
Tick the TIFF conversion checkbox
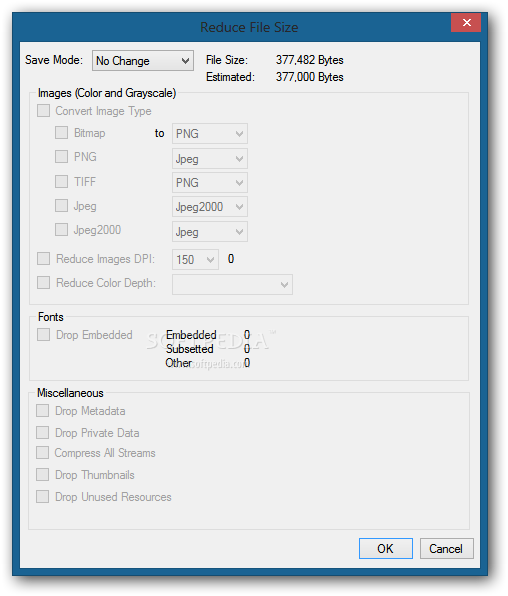pyautogui.click(x=61, y=181)
